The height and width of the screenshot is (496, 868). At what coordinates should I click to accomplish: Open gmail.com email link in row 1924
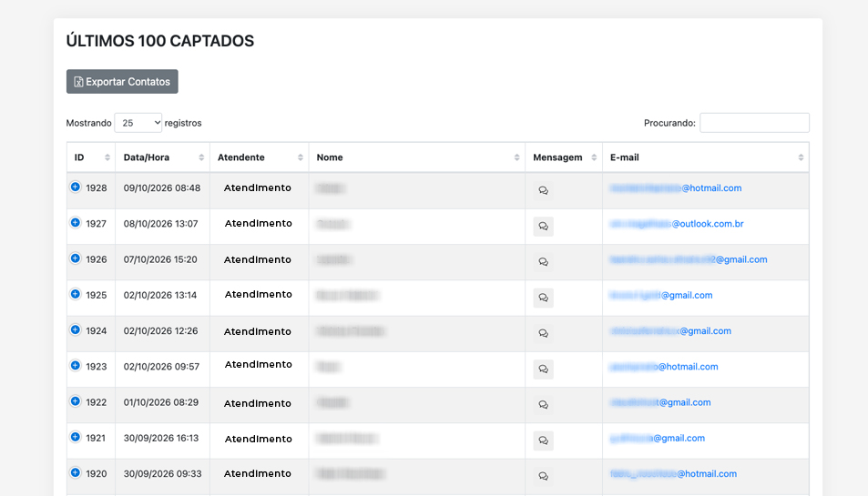click(671, 330)
